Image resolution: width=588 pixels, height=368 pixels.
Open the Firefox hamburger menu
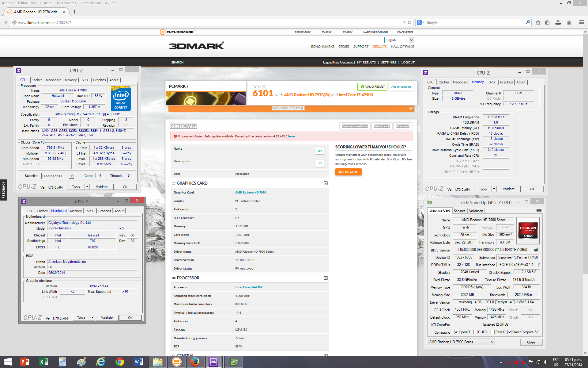(x=581, y=22)
